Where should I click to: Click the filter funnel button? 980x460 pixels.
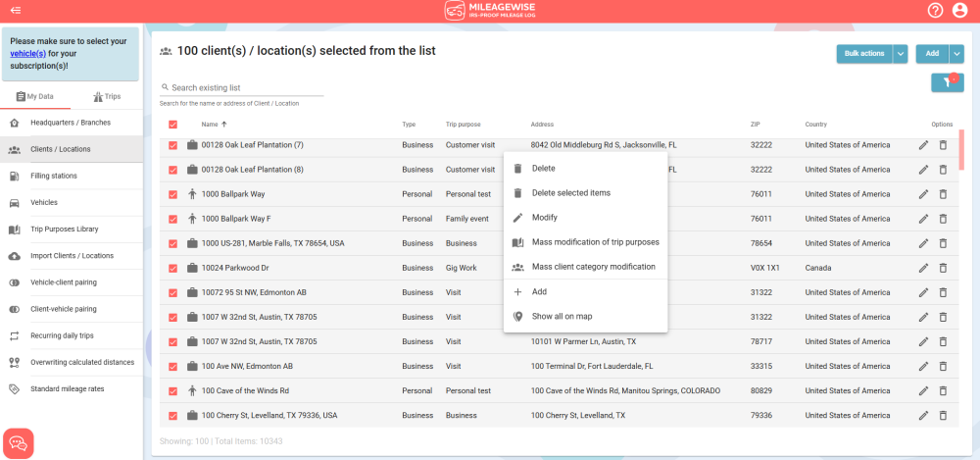point(947,82)
